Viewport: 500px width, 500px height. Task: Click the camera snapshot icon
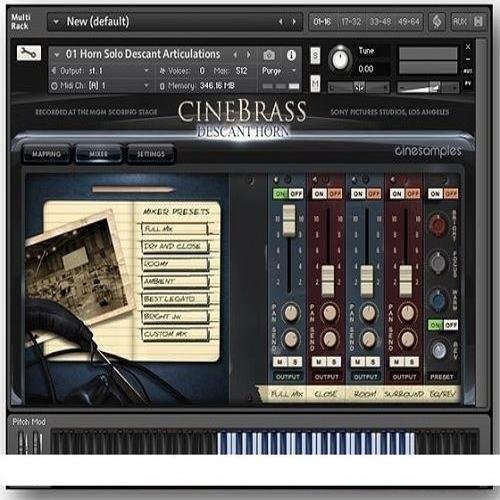click(269, 55)
